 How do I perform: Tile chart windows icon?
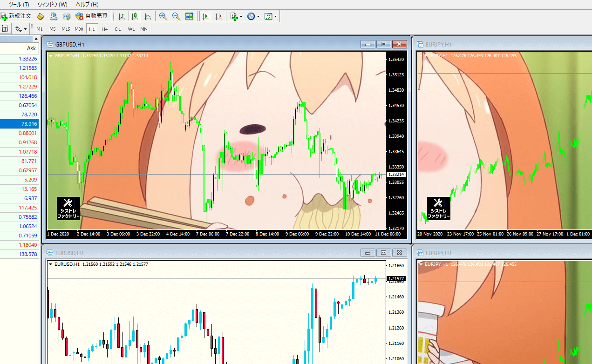189,16
